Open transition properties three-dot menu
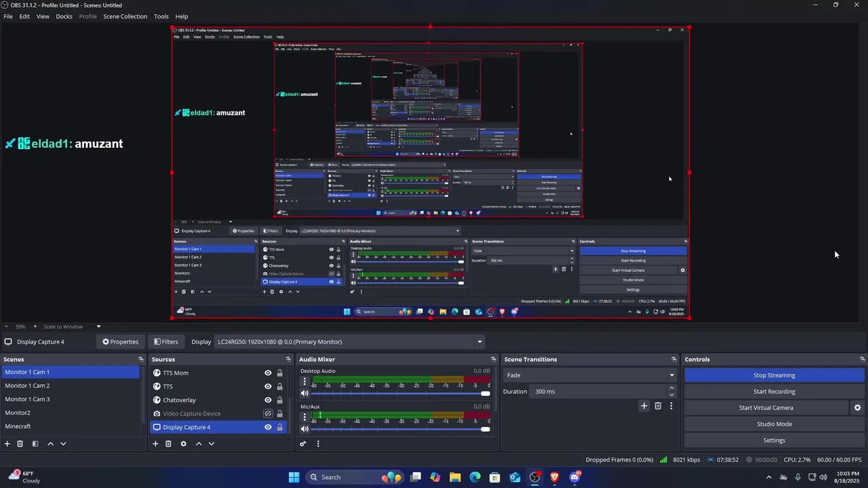 coord(671,406)
